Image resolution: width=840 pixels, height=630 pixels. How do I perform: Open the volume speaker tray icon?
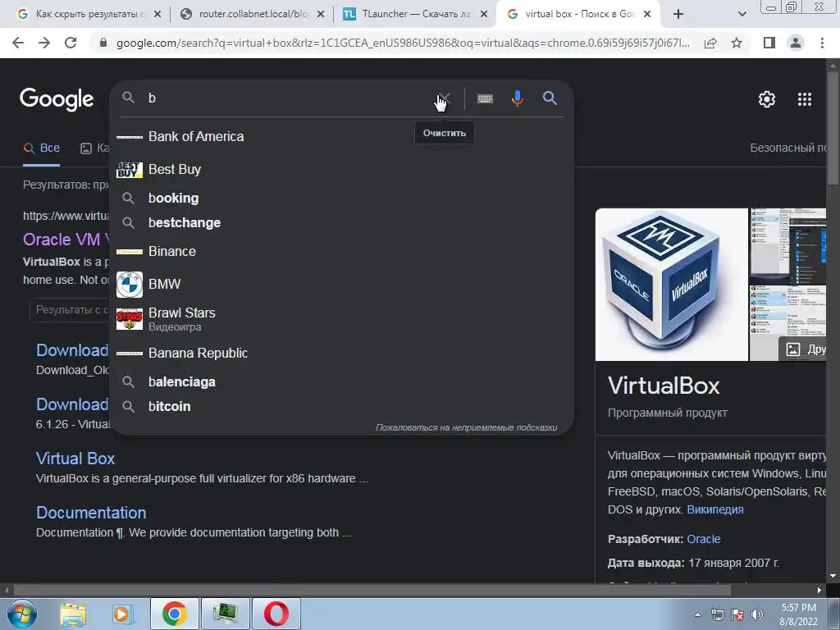coord(757,614)
